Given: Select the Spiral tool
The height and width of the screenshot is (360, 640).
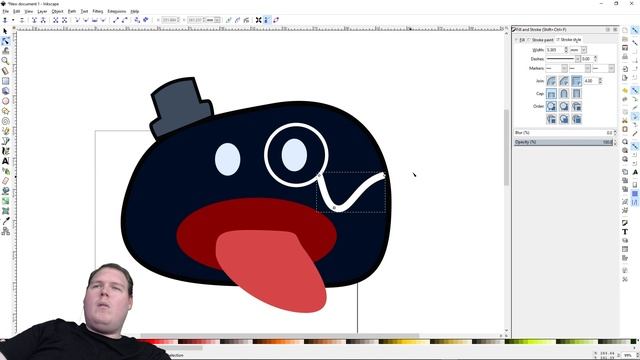Looking at the screenshot, I should coord(5,121).
